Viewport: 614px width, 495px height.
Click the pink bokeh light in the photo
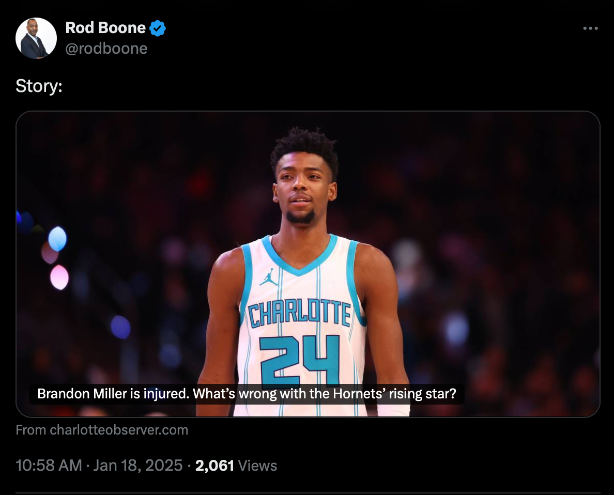tap(59, 277)
